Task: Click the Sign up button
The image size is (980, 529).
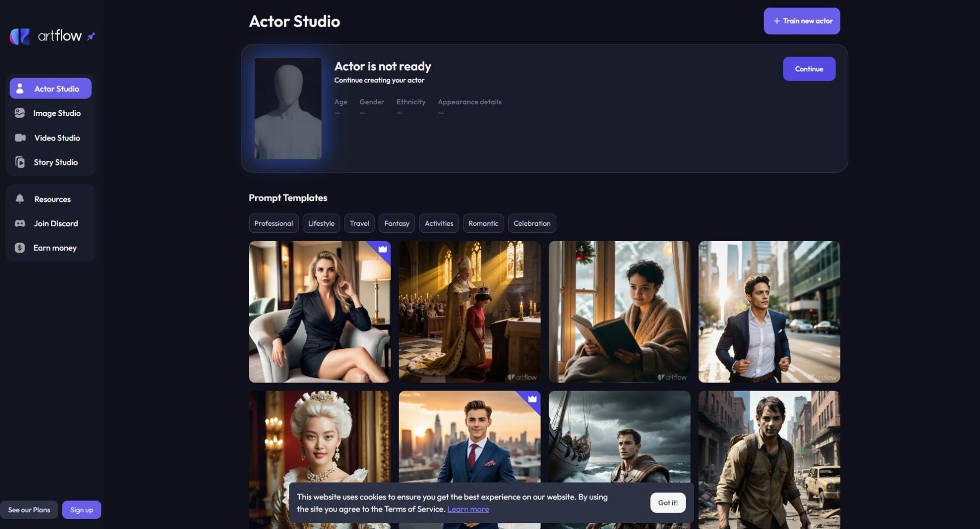Action: [82, 510]
